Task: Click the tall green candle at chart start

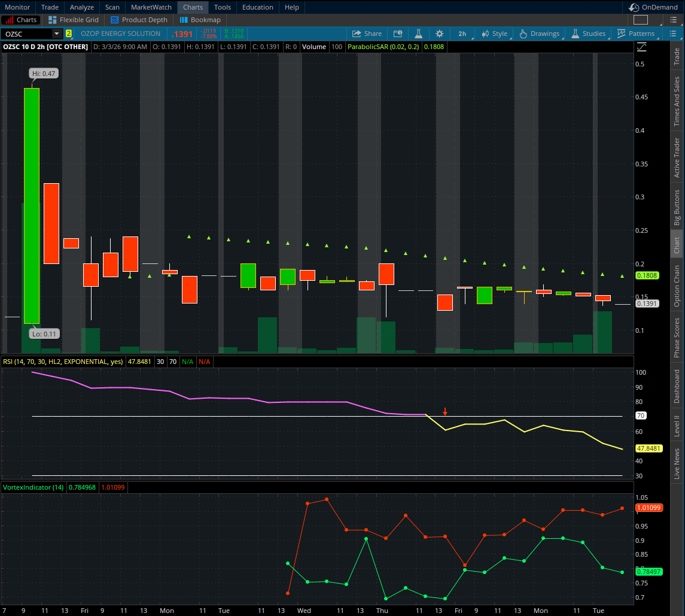Action: tap(32, 205)
